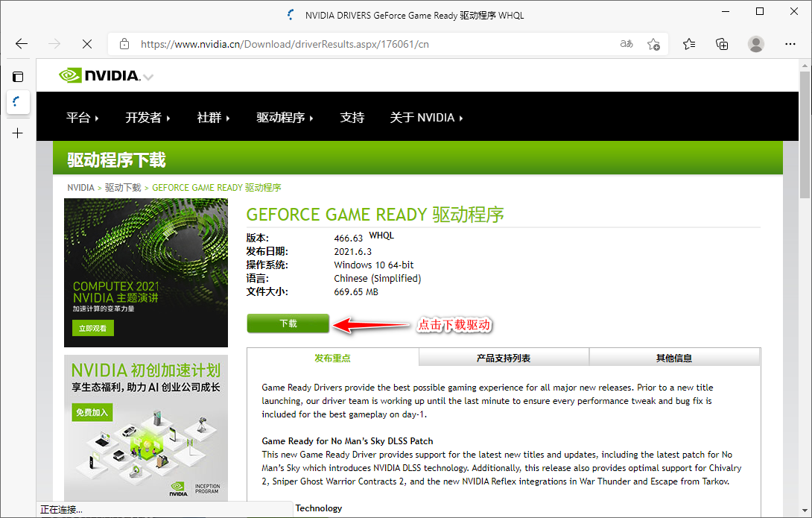Open the 支持 menu item
This screenshot has width=812, height=518.
(x=352, y=118)
